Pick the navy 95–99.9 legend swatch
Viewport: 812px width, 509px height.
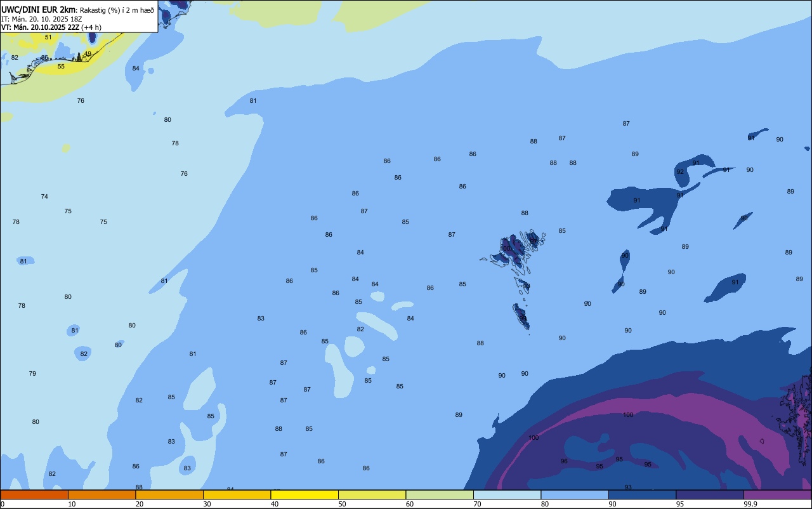coord(710,494)
